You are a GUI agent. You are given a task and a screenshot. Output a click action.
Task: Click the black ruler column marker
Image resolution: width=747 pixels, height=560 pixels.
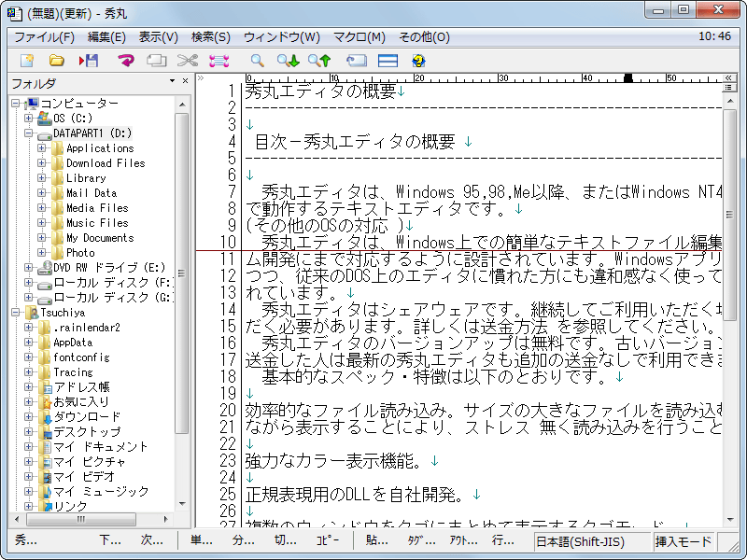click(628, 78)
